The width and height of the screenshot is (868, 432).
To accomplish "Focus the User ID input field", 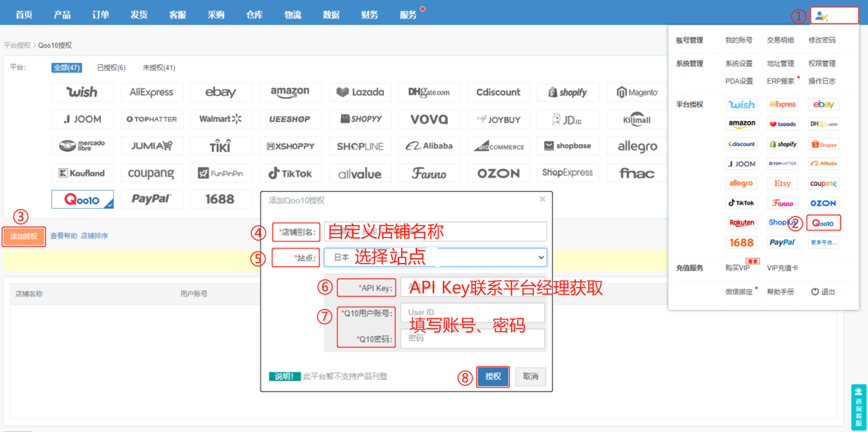I will pyautogui.click(x=472, y=313).
